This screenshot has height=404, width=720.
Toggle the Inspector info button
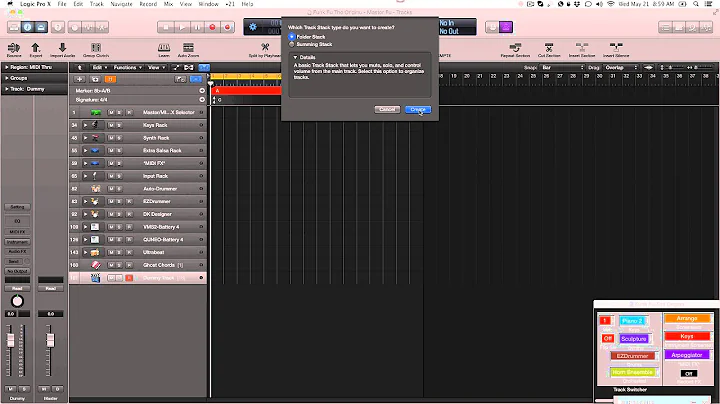tap(28, 27)
